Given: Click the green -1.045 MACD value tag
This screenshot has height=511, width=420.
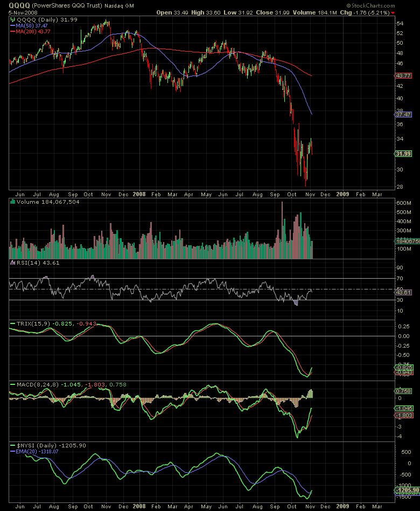Looking at the screenshot, I should (x=404, y=409).
